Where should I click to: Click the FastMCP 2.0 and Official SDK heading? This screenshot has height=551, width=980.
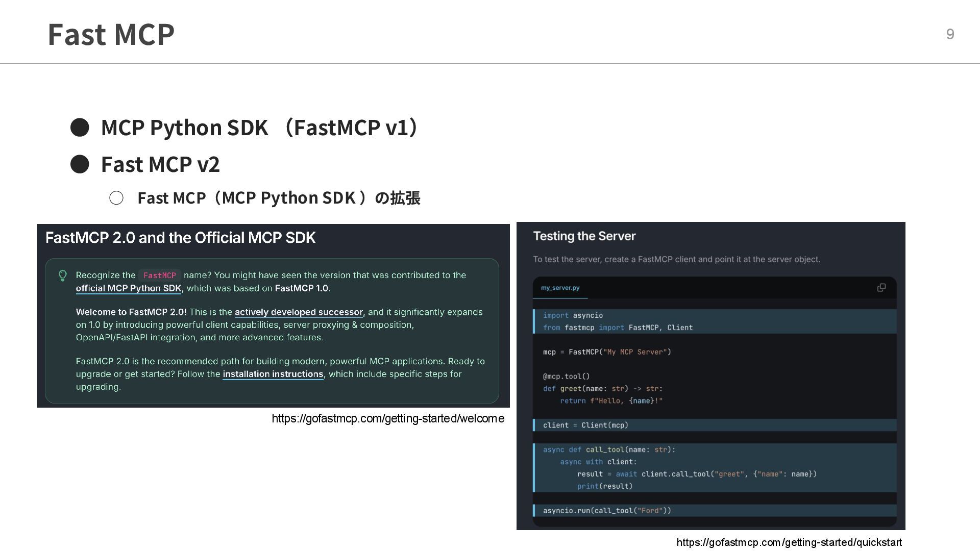click(180, 238)
